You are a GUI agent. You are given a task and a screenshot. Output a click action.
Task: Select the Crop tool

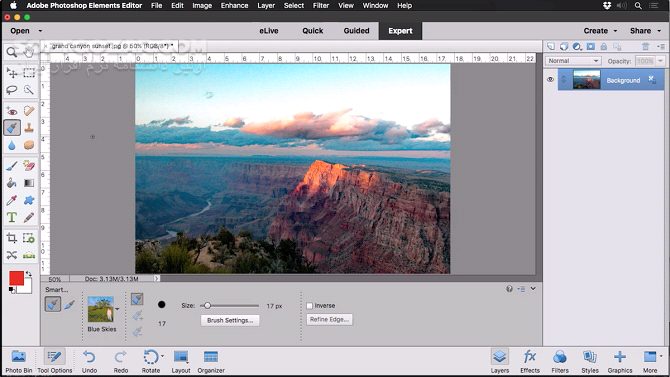(x=12, y=238)
